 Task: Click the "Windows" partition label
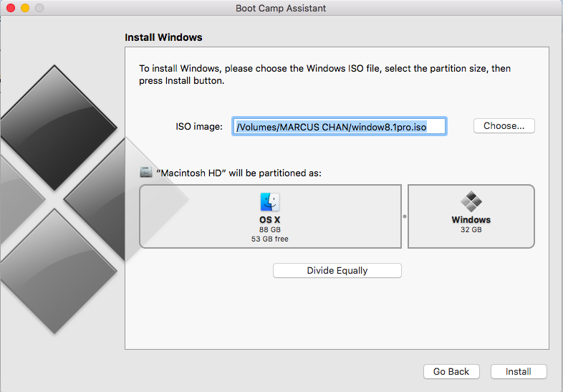tap(471, 220)
